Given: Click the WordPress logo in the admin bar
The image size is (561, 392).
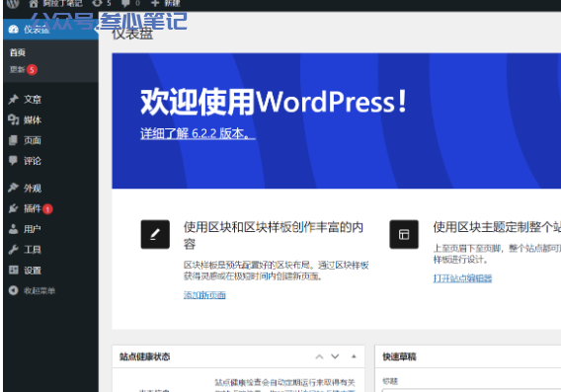Looking at the screenshot, I should pos(13,4).
